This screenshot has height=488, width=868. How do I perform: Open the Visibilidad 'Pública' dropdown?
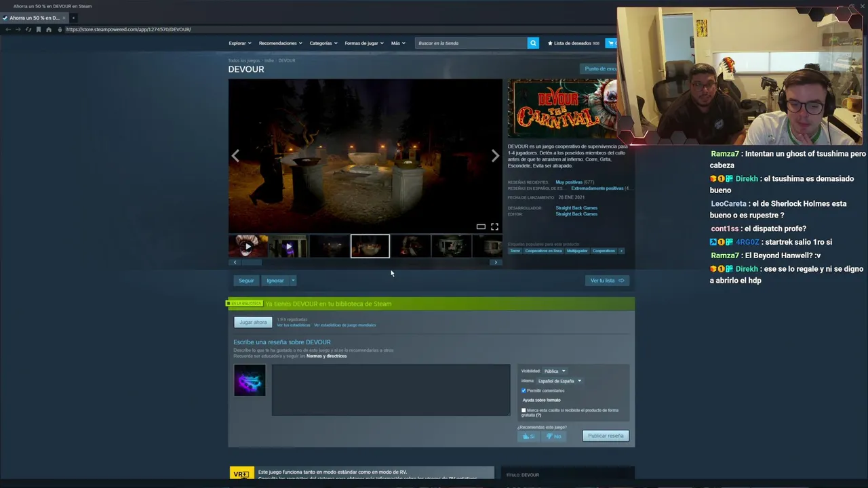(x=554, y=371)
